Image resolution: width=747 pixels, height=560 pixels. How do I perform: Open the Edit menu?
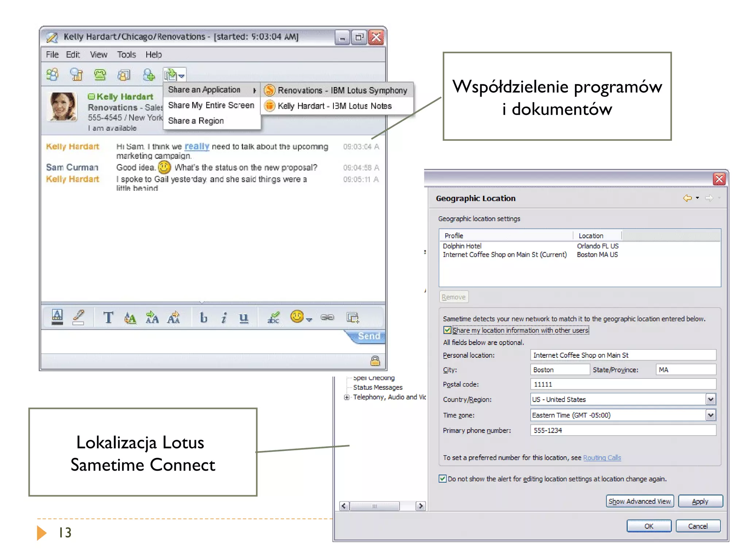coord(73,55)
